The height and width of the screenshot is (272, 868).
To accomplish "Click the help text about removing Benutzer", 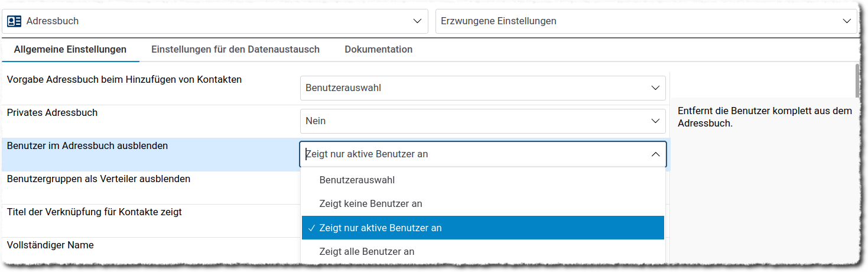I will pyautogui.click(x=764, y=117).
